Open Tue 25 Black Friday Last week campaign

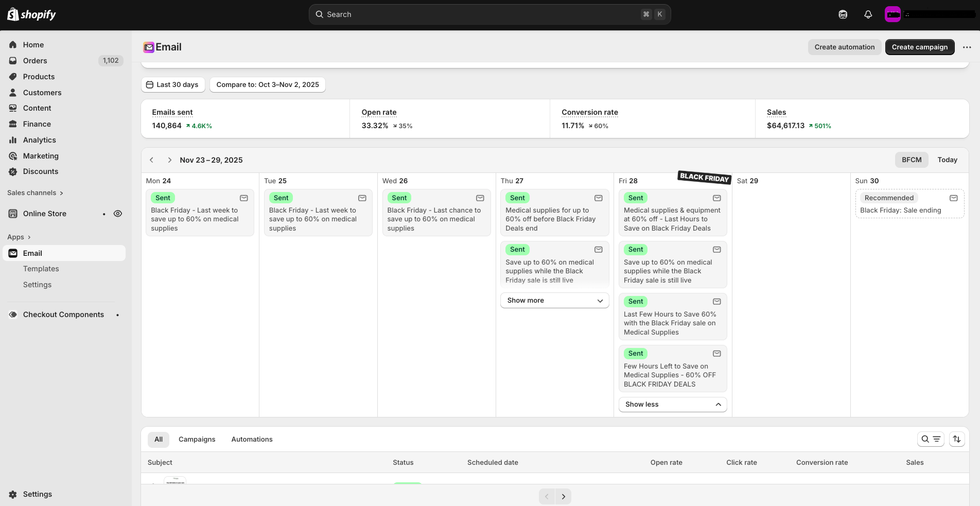(x=318, y=213)
